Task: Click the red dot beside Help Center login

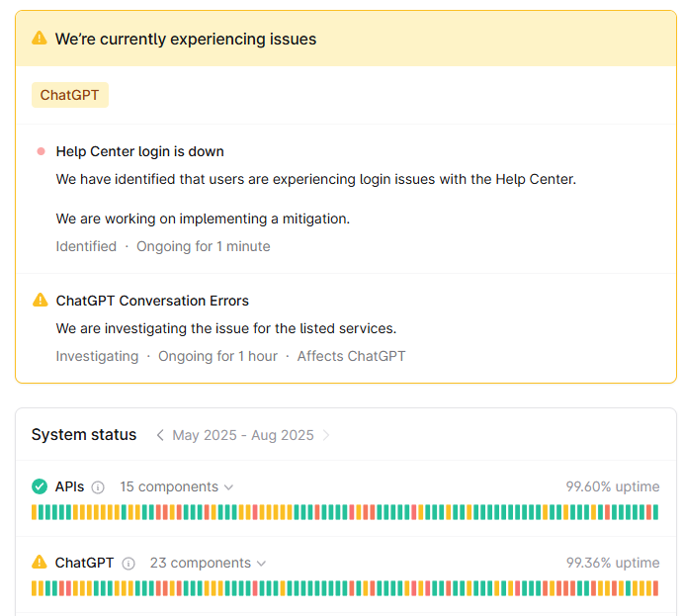Action: click(41, 151)
